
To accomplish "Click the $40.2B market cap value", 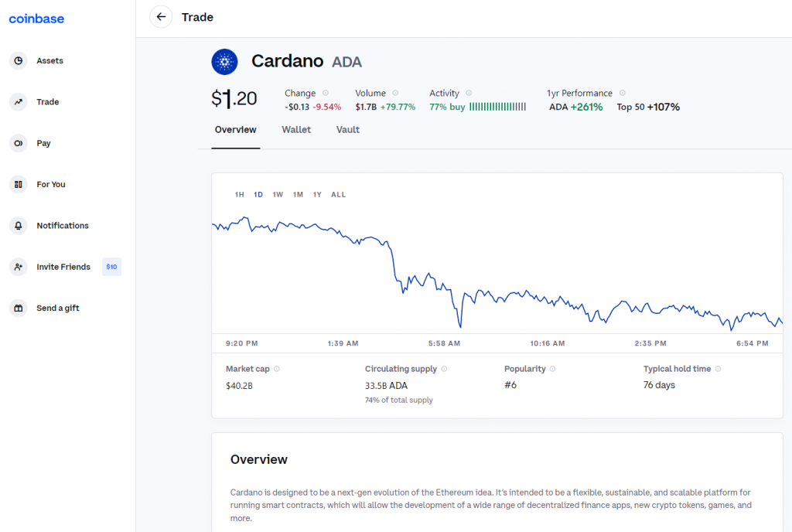I will (239, 386).
